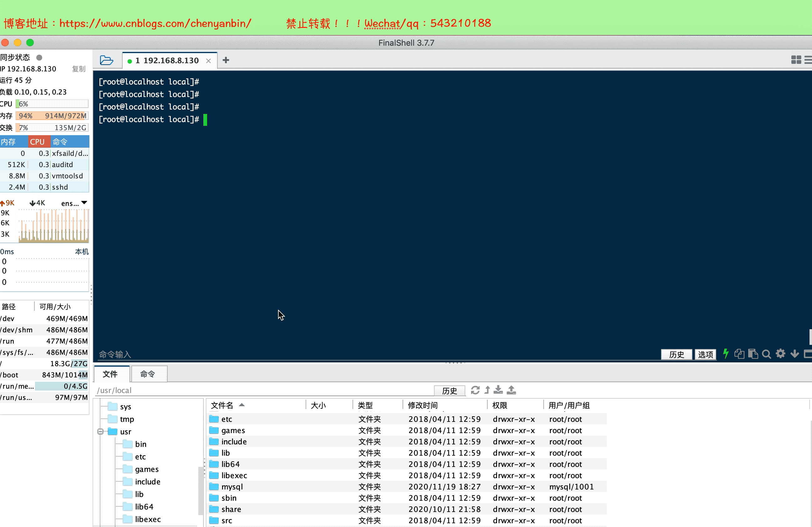Toggle the sync status indicator dot

point(39,57)
